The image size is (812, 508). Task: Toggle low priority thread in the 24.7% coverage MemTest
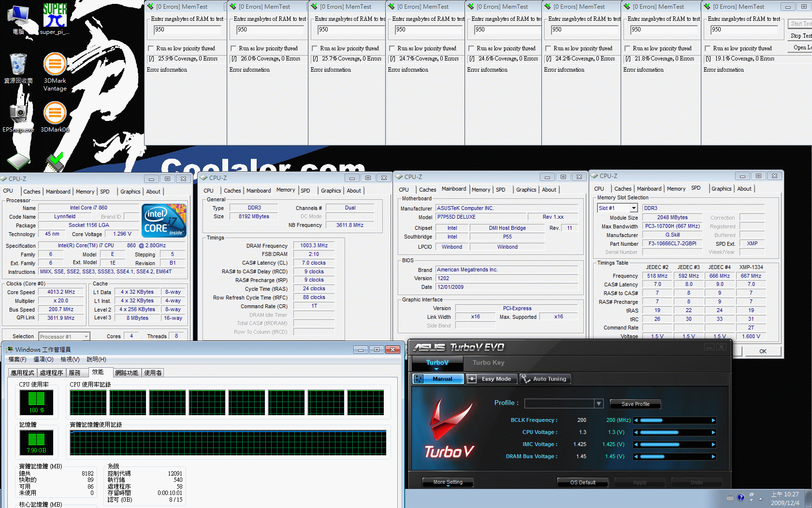pos(392,48)
